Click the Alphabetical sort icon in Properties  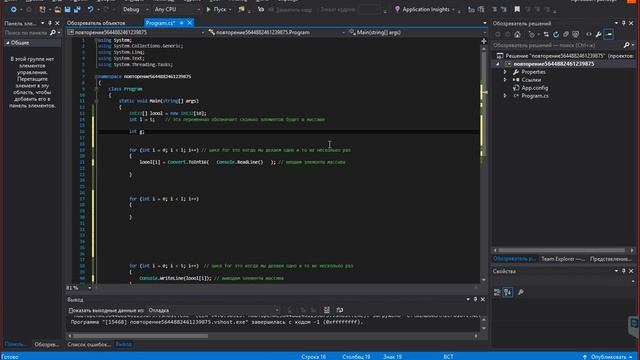coord(507,292)
